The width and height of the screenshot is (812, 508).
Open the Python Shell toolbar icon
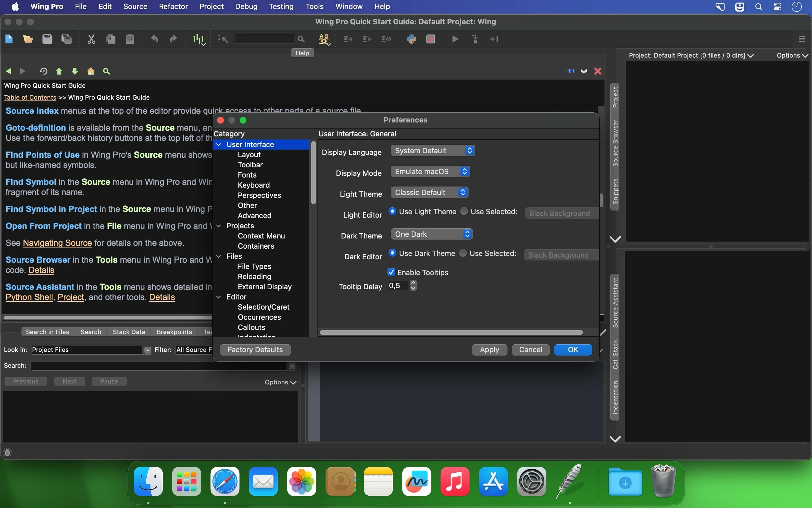tap(412, 39)
